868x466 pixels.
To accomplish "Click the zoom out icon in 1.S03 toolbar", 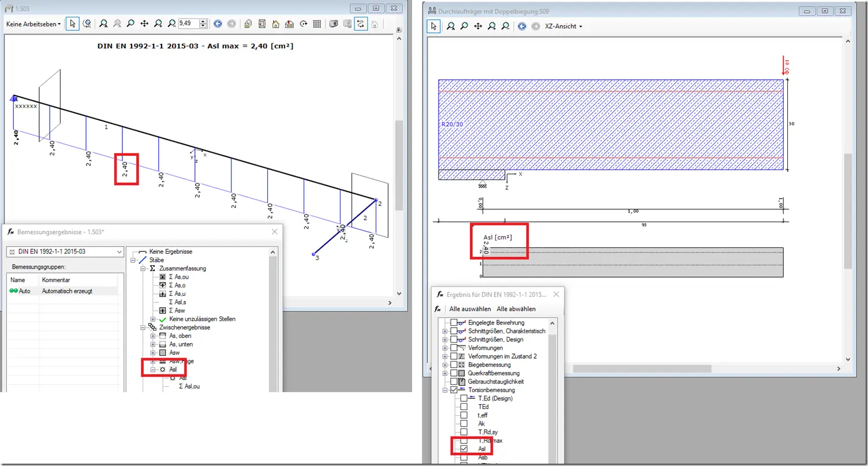I will tap(171, 24).
